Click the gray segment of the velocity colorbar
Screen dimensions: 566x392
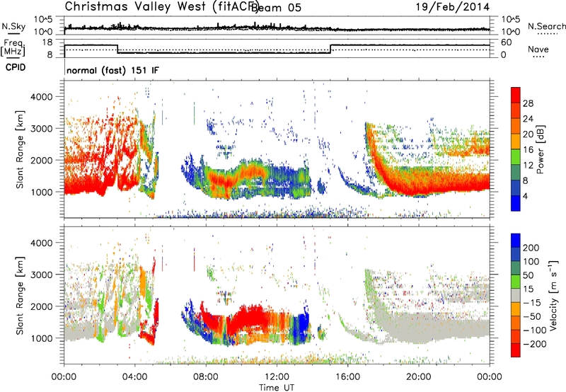[516, 295]
